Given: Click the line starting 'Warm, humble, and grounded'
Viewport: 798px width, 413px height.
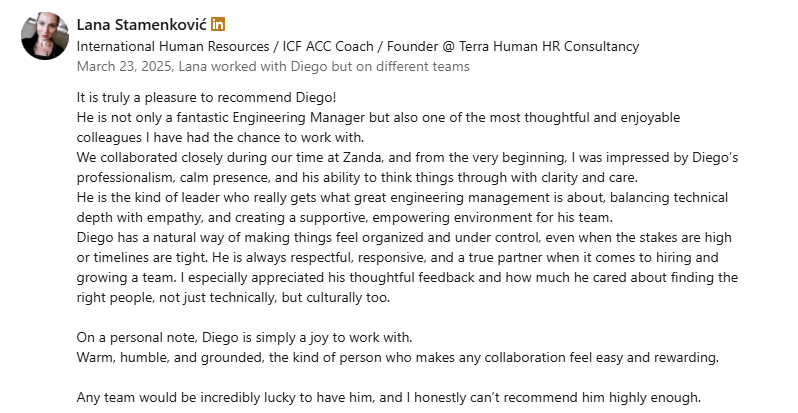Looking at the screenshot, I should click(x=397, y=358).
